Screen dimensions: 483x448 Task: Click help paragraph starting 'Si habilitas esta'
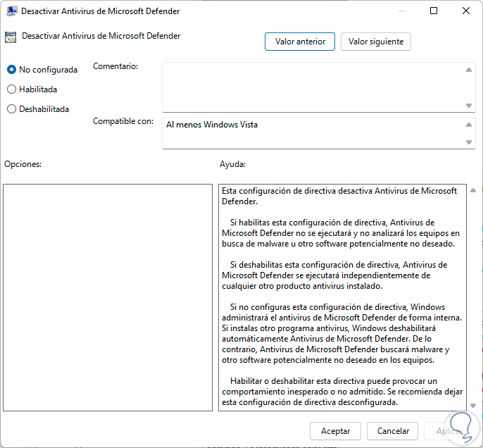341,233
